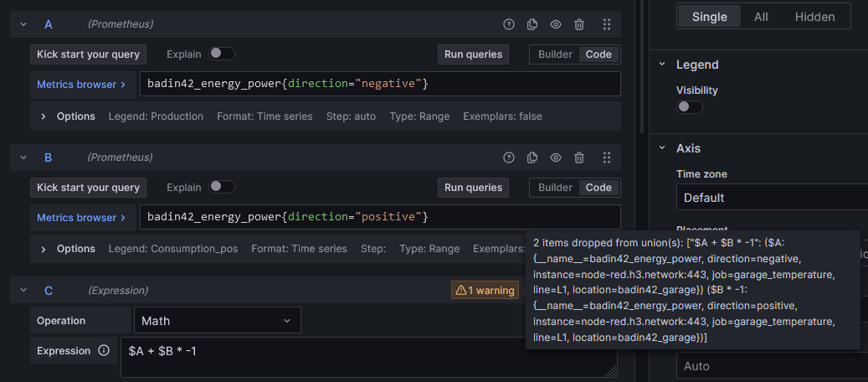Click the info icon next to Expression
868x382 pixels.
104,350
